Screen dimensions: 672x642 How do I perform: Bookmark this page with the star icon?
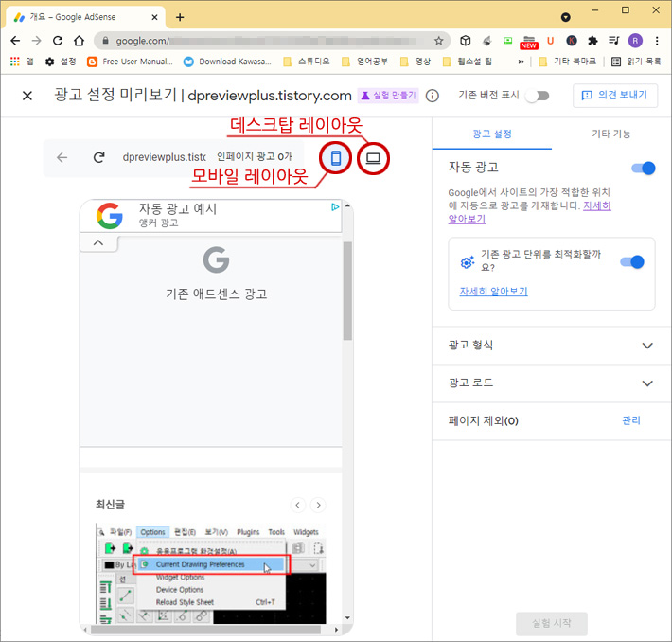coord(438,41)
